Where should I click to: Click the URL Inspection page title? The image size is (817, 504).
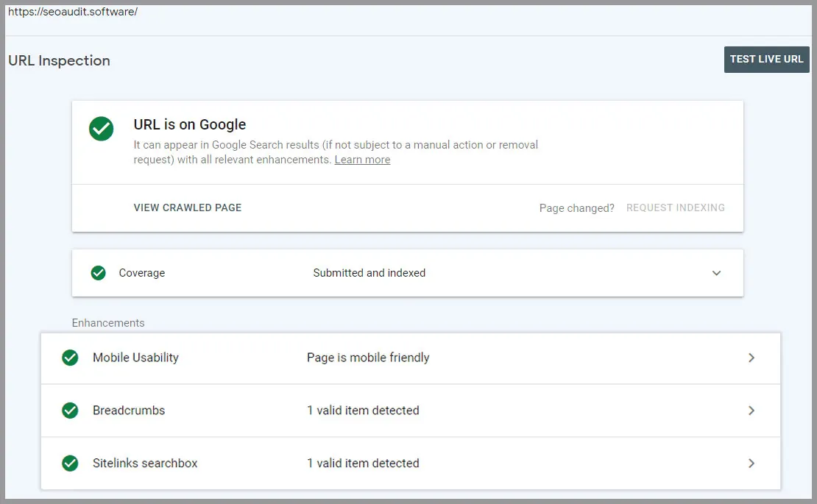(x=59, y=61)
